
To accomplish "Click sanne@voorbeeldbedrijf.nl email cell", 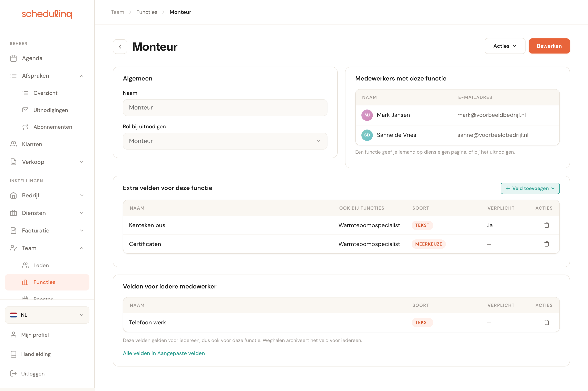I will (493, 135).
